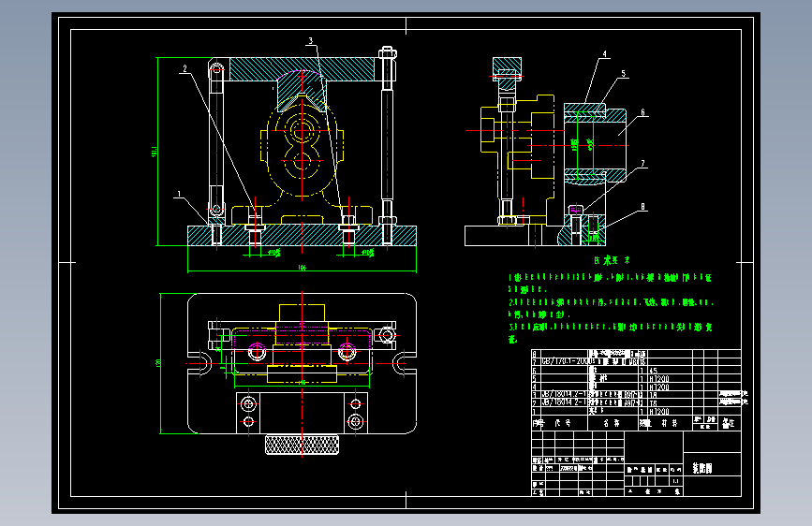The width and height of the screenshot is (812, 526).
Task: Select HT200 material cell in parts list row 4
Action: pos(658,387)
